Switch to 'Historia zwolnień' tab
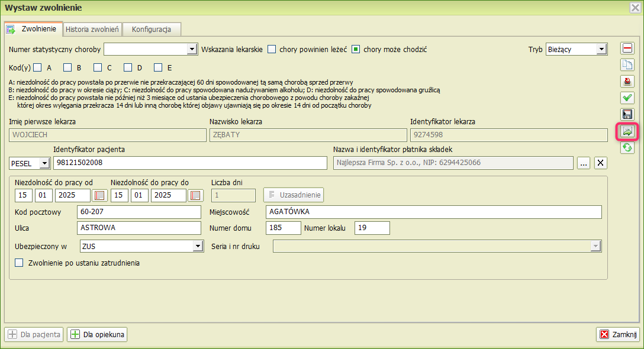 [x=92, y=29]
